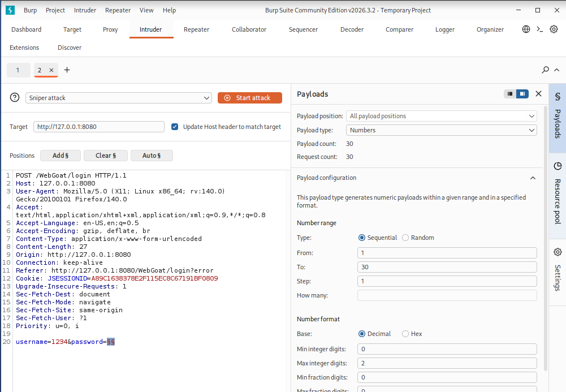Click the How many field
Viewport: 566px width, 392px height.
pos(447,295)
